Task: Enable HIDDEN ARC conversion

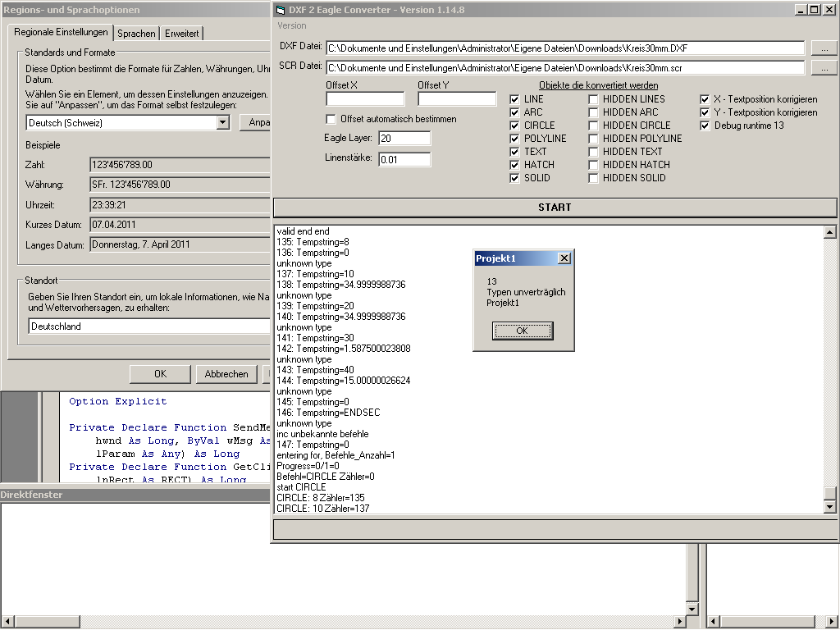Action: (593, 112)
